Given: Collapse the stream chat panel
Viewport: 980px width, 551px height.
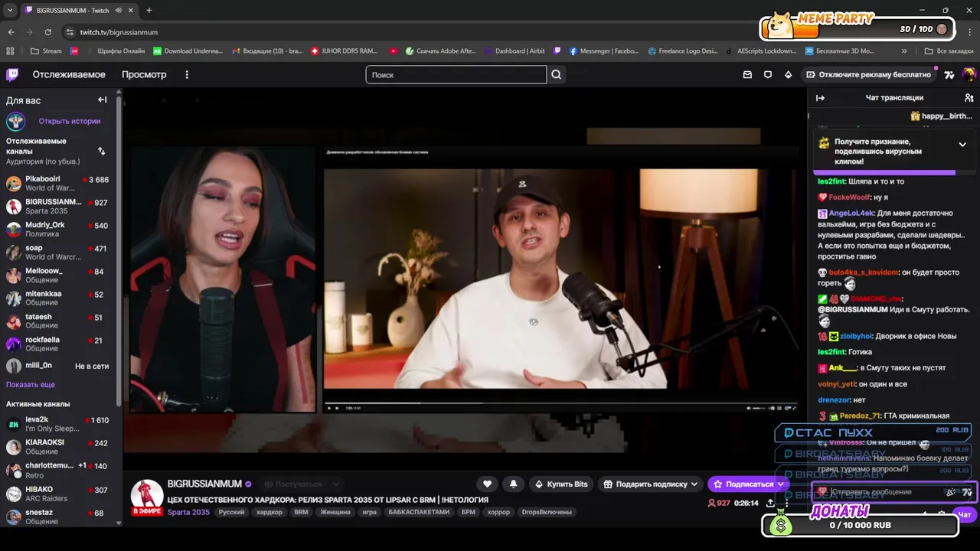Looking at the screenshot, I should pyautogui.click(x=820, y=98).
